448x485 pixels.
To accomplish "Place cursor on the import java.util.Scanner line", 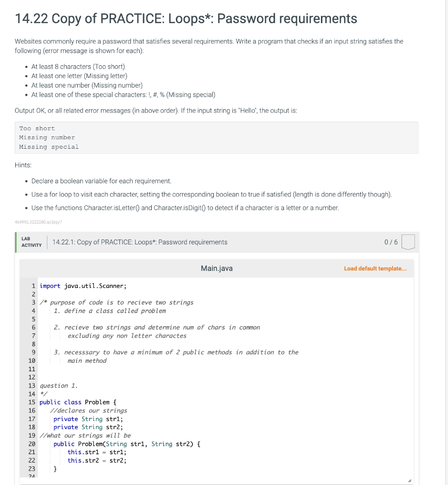I will (83, 286).
